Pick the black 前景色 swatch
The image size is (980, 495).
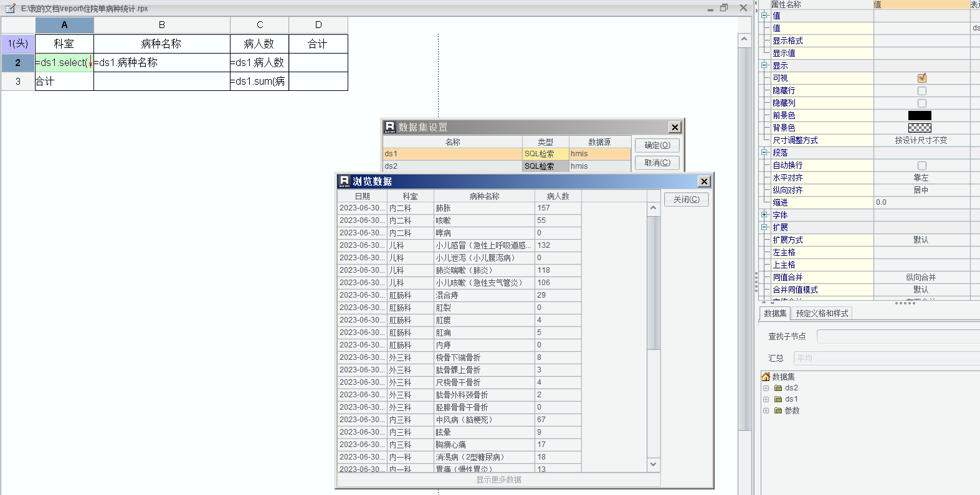tap(920, 115)
